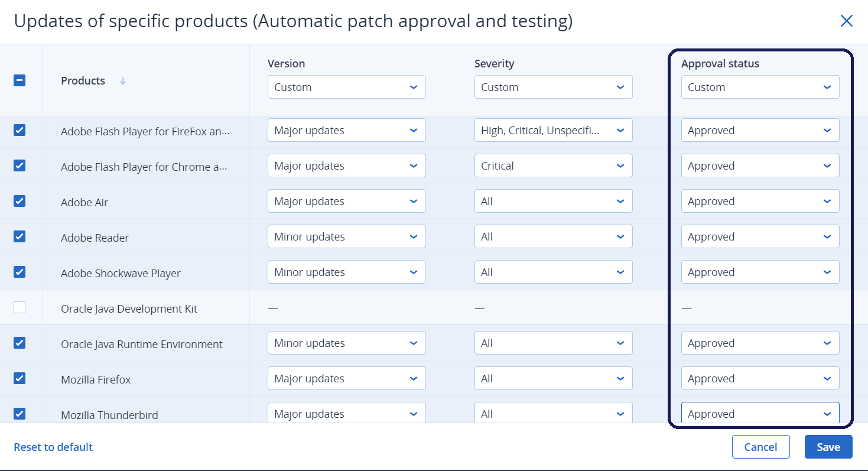
Task: Open the Mozilla Firefox Major updates dropdown
Action: 346,378
